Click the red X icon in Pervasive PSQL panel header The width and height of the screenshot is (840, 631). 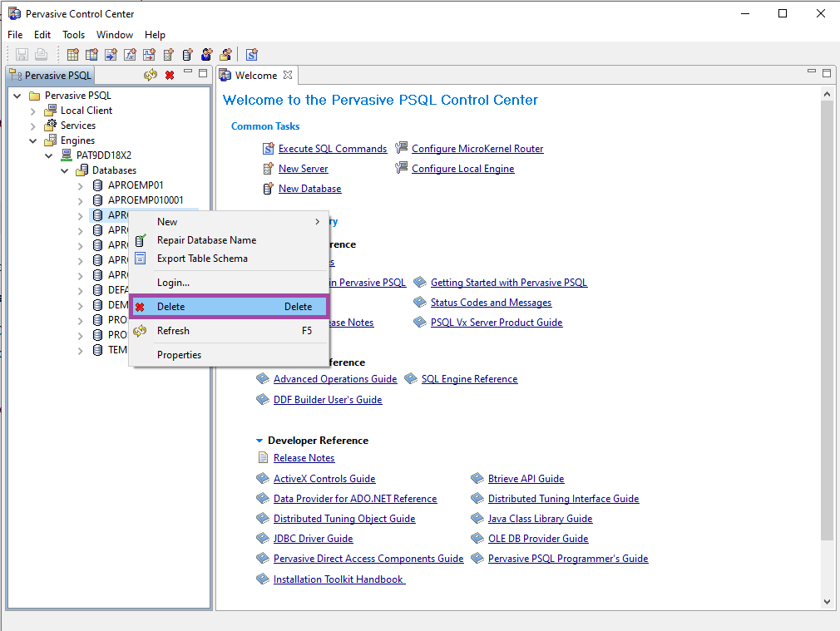tap(170, 75)
